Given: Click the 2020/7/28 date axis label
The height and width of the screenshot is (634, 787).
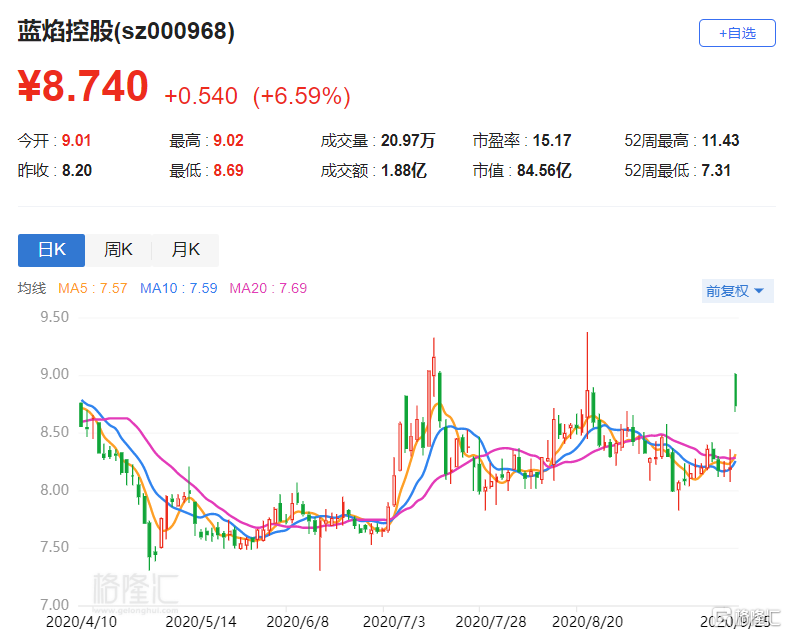Looking at the screenshot, I should pyautogui.click(x=490, y=622).
